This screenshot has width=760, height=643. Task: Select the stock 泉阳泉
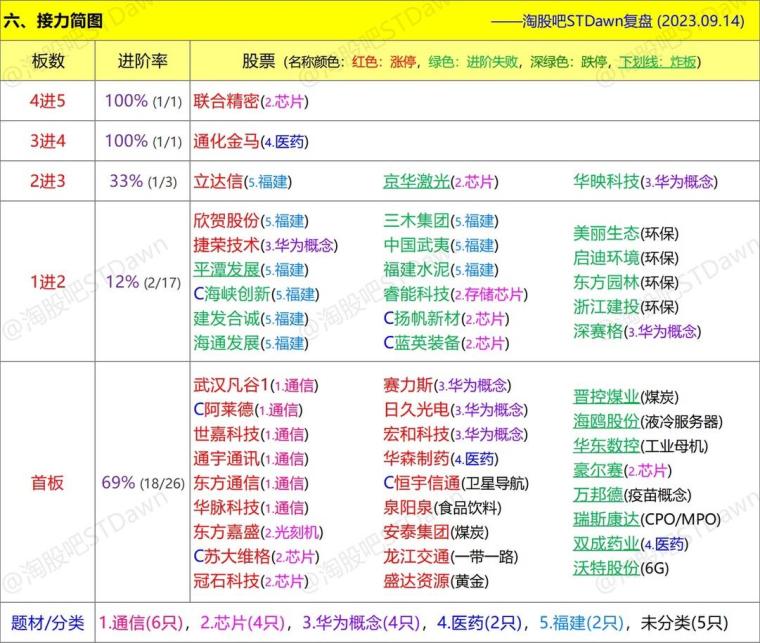(408, 508)
